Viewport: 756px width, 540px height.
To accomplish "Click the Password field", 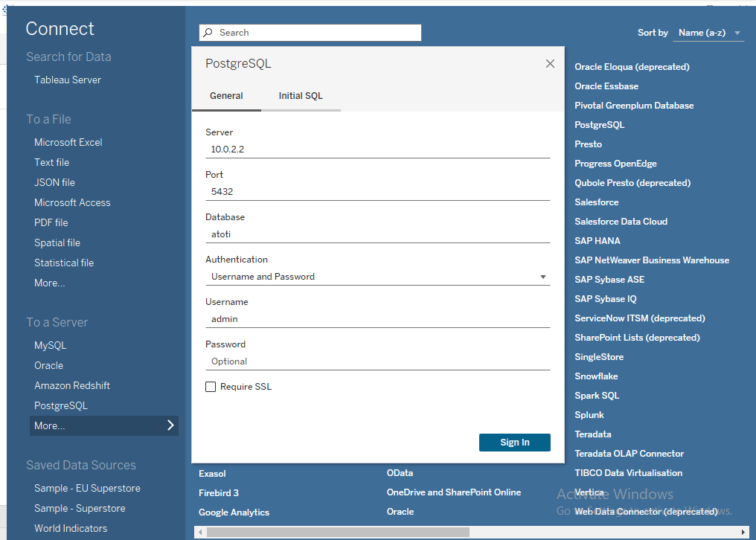I will tap(377, 361).
